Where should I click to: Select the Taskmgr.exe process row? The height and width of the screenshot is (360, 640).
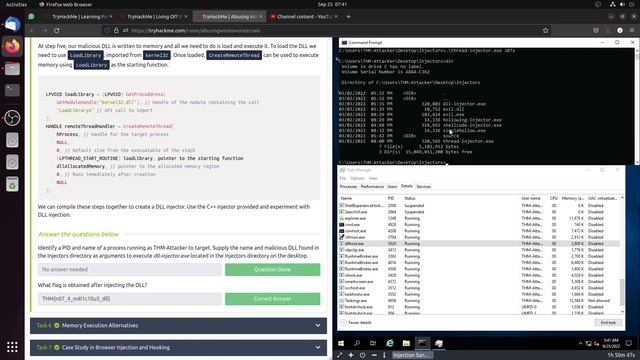[479, 300]
